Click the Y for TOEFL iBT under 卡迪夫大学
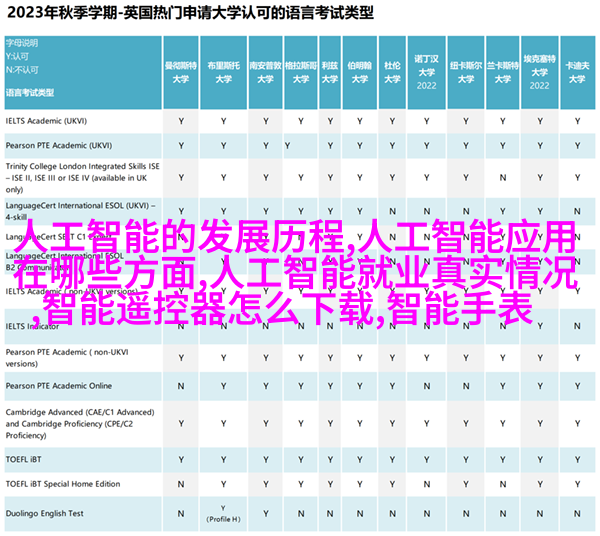 coord(577,459)
